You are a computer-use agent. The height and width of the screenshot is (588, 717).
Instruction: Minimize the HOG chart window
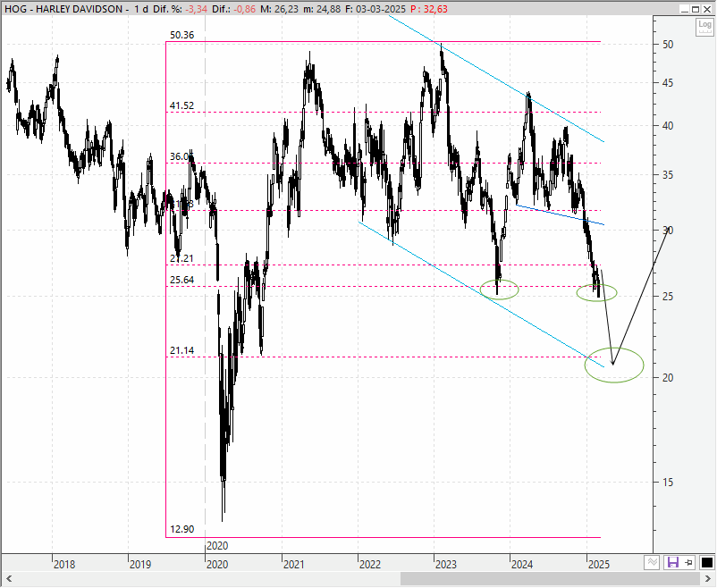coord(685,9)
